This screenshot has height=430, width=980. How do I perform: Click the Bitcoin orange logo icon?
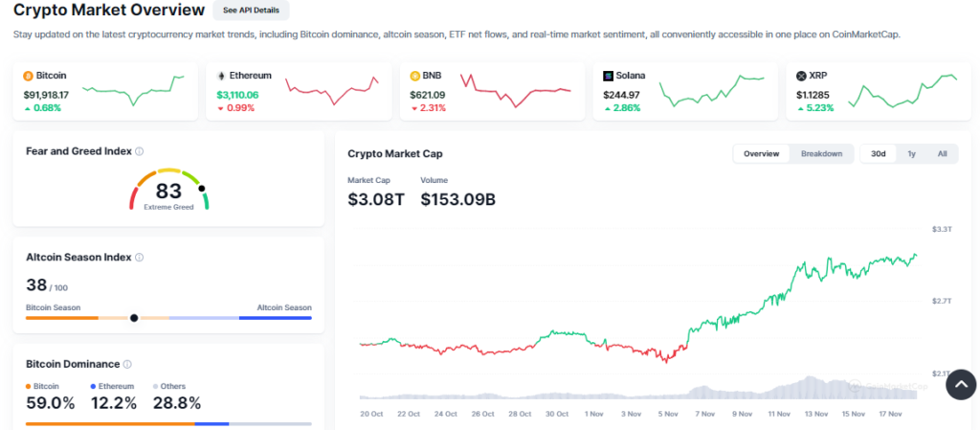28,77
